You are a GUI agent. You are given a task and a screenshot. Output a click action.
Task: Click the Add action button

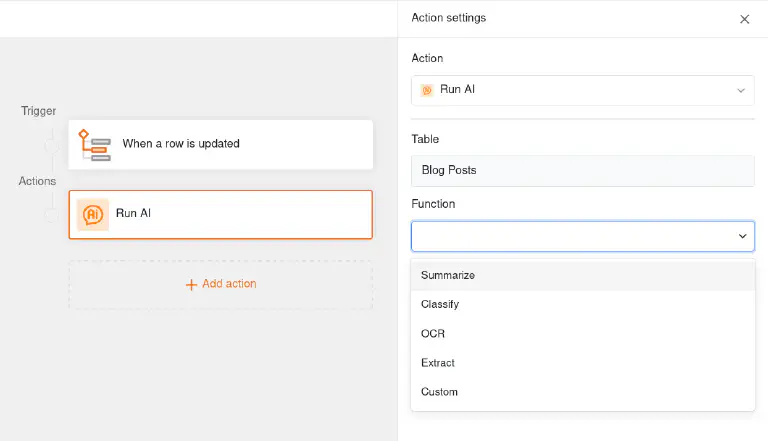point(221,284)
